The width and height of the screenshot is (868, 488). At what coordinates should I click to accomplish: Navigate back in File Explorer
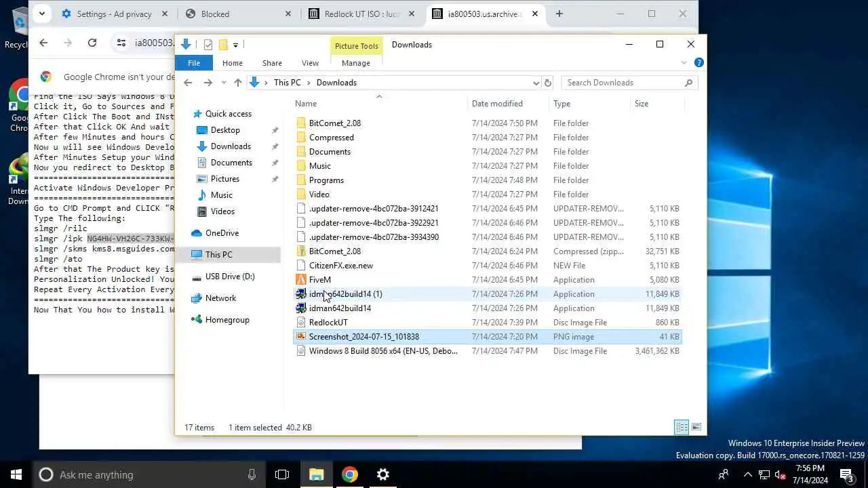pos(188,83)
